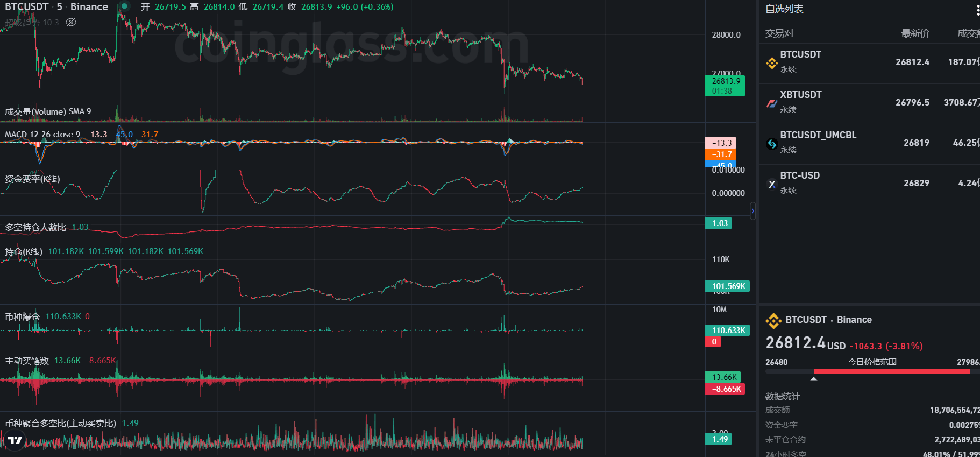Click the 0.000000 funding rate scale label
Screen dimensions: 980x457
728,193
